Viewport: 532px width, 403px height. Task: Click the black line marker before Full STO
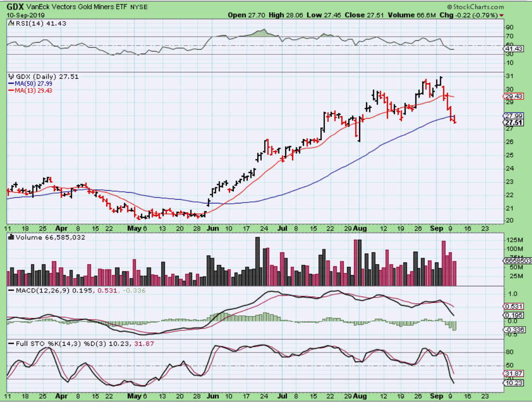[11, 344]
